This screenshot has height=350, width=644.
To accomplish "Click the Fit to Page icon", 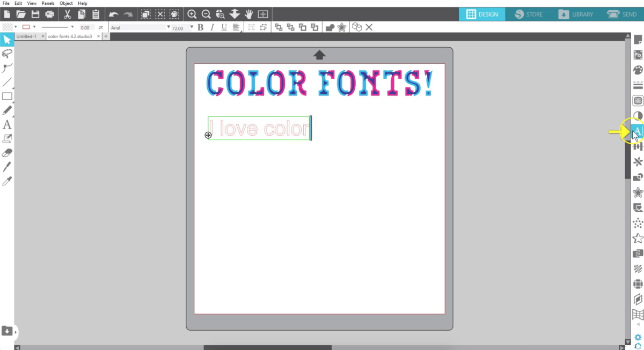I will click(x=263, y=14).
